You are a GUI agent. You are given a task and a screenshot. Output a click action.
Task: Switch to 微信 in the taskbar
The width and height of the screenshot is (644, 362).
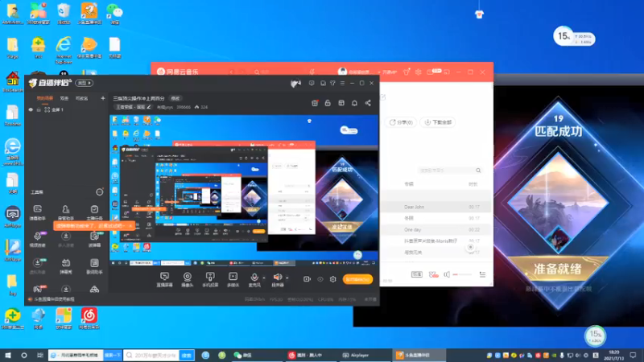click(x=243, y=355)
